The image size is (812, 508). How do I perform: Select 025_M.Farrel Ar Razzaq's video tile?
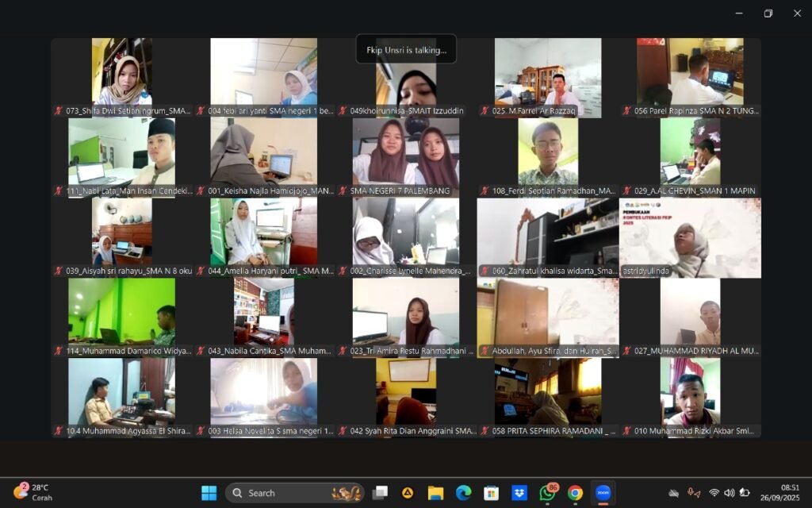click(x=547, y=77)
